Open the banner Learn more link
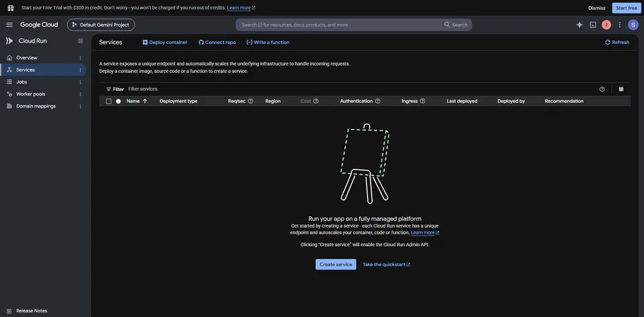 pyautogui.click(x=241, y=8)
